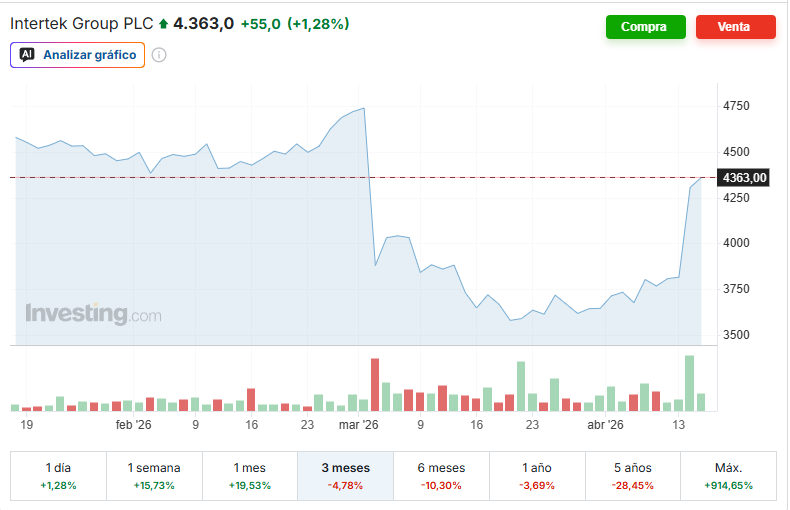Viewport: 790px width, 510px height.
Task: Click the 3500 axis label
Action: 736,335
